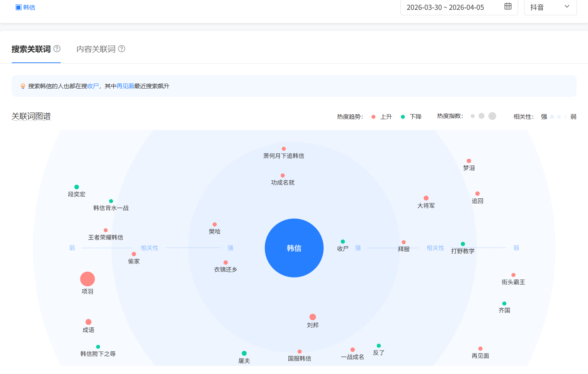Select the 王者荣耀韩信 node

click(x=106, y=231)
